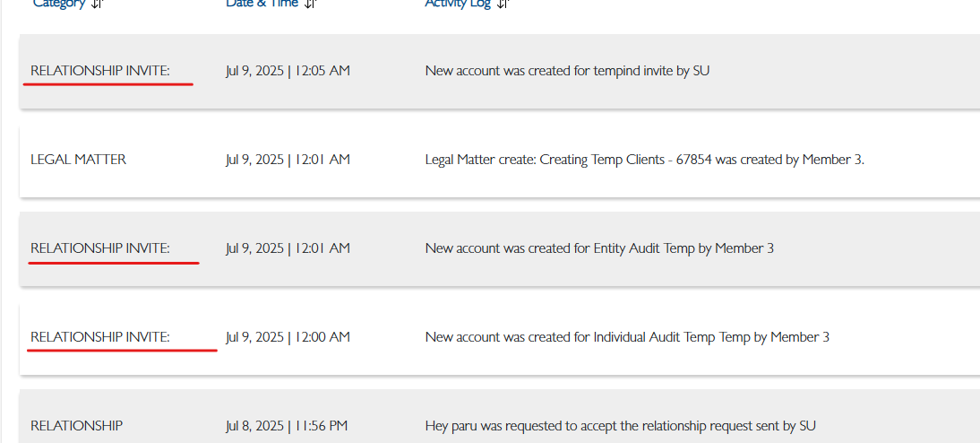
Task: Click the Activity Log column header
Action: [x=458, y=3]
